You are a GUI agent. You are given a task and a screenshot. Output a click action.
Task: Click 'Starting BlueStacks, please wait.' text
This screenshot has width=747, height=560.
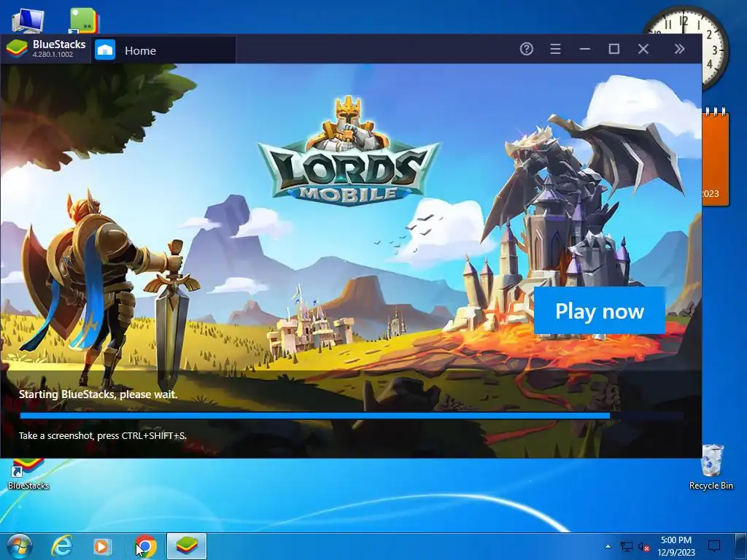(98, 394)
